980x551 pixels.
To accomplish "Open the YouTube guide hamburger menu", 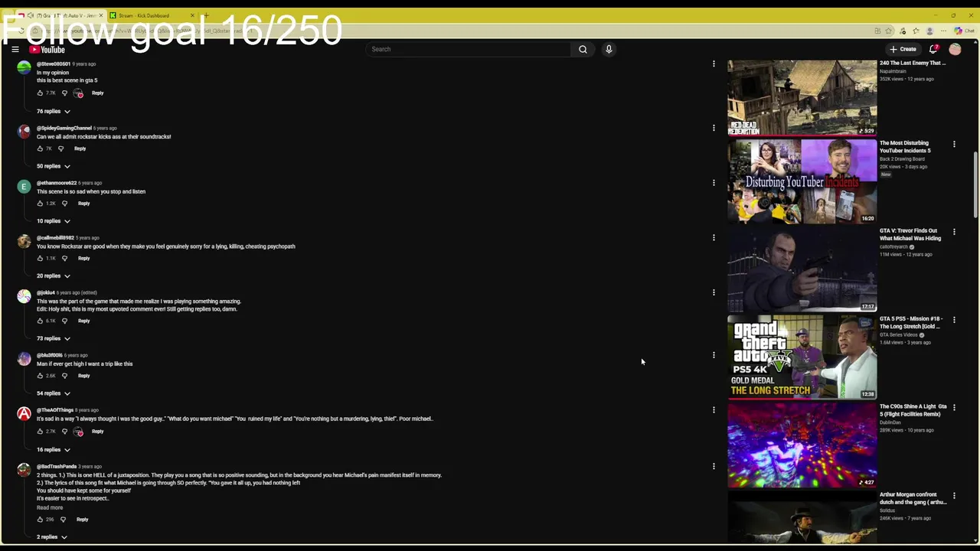I will point(15,49).
